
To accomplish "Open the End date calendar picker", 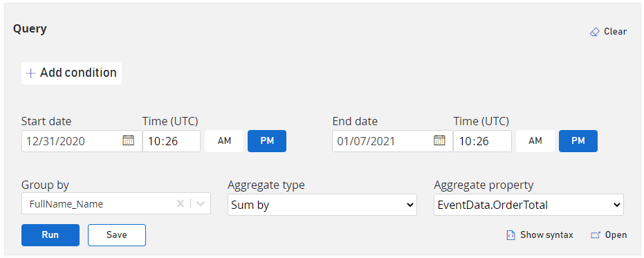I will coord(439,140).
